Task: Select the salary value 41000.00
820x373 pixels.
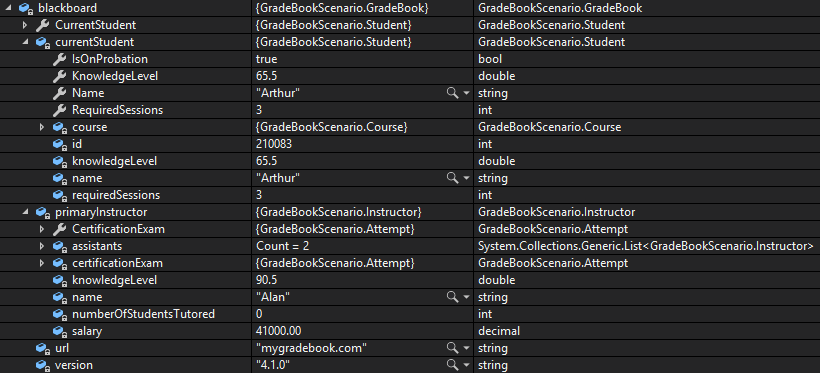Action: 279,331
